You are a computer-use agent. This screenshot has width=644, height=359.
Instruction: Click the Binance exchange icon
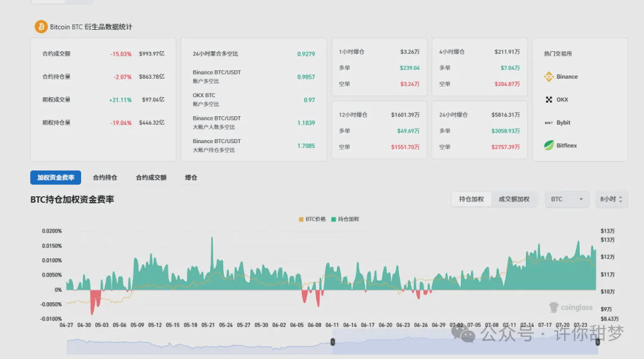(549, 77)
